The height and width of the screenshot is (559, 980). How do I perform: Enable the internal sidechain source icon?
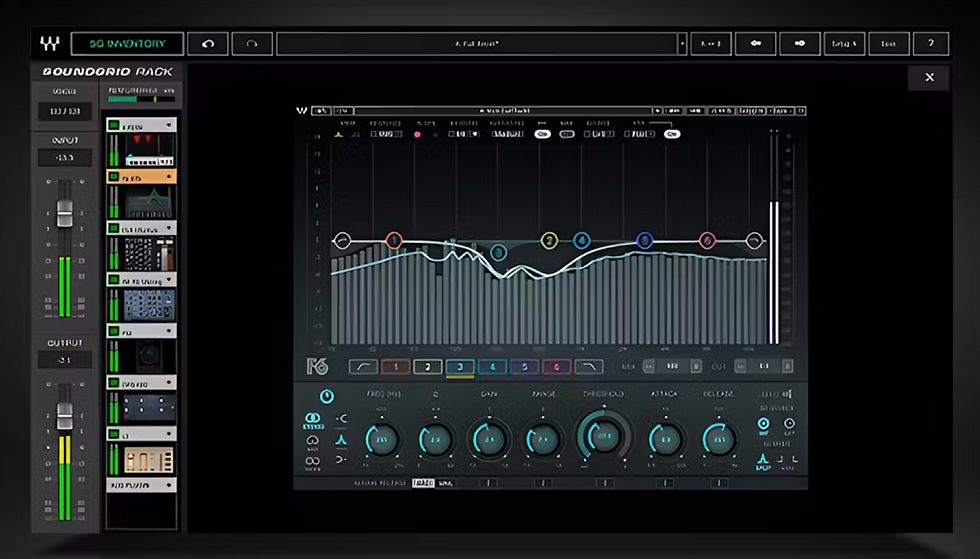tap(763, 425)
